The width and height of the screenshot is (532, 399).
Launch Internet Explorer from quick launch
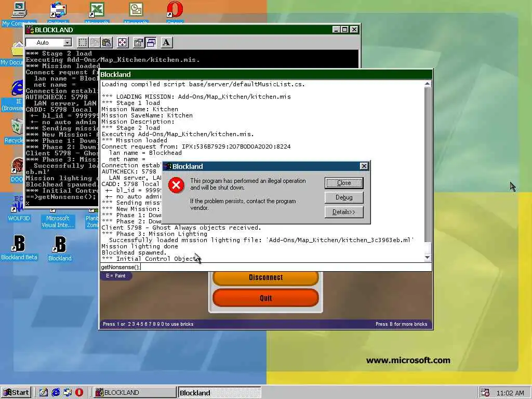pyautogui.click(x=56, y=393)
